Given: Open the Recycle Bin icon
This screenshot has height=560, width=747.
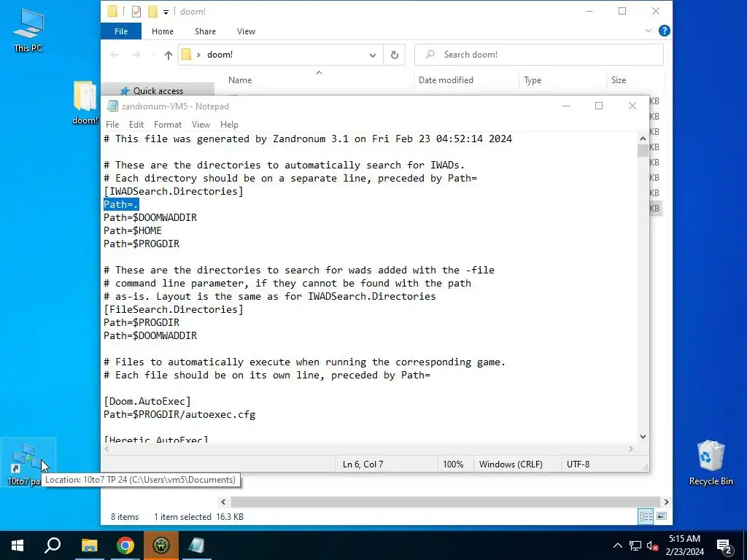Looking at the screenshot, I should (x=711, y=462).
